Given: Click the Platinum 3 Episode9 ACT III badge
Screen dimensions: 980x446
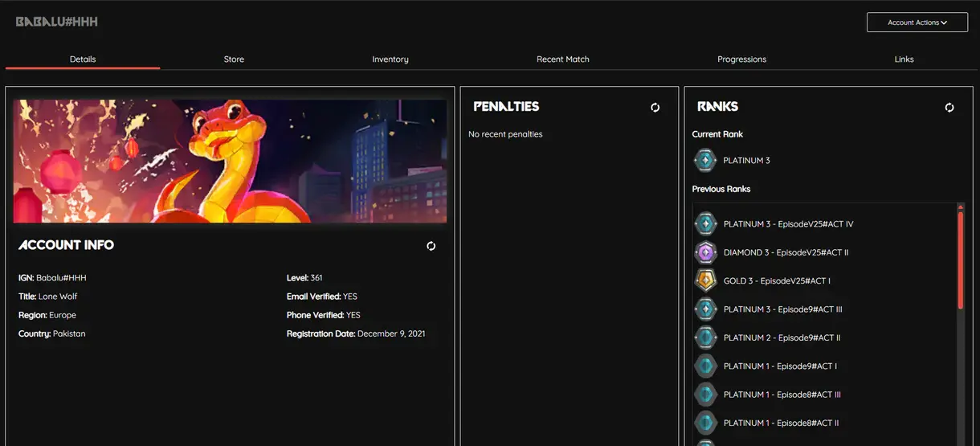Looking at the screenshot, I should click(x=705, y=309).
